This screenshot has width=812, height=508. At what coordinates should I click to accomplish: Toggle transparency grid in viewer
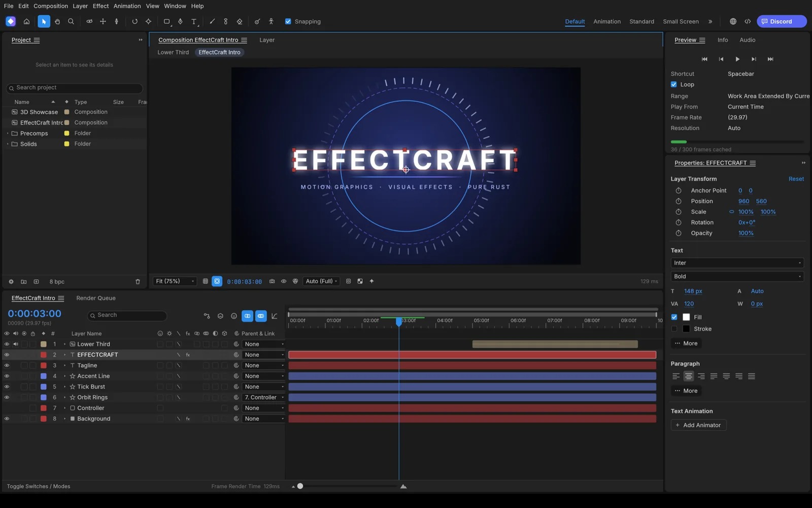click(360, 281)
